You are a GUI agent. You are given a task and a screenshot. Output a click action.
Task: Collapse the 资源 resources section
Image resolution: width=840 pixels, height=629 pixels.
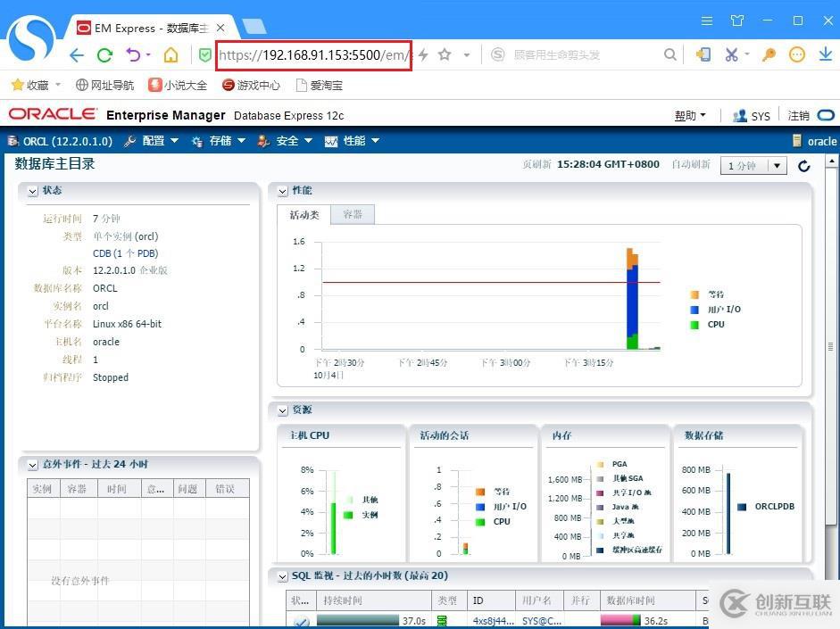[x=282, y=410]
